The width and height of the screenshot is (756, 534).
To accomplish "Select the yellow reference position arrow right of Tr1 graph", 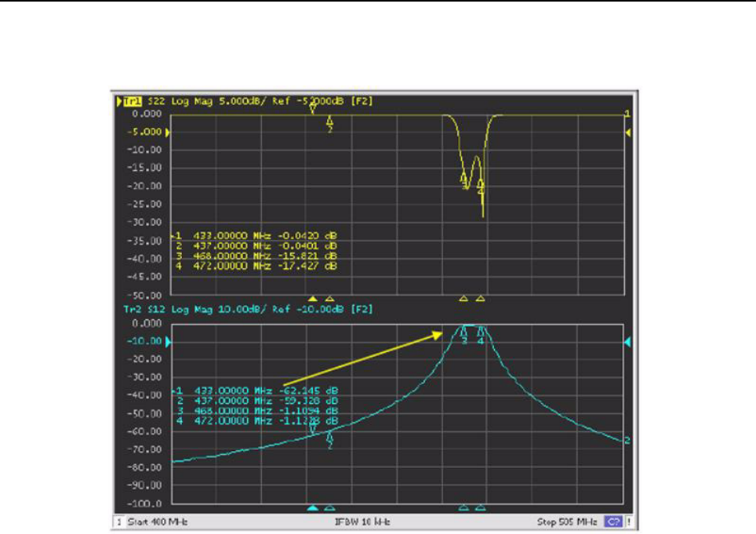I will click(x=627, y=133).
